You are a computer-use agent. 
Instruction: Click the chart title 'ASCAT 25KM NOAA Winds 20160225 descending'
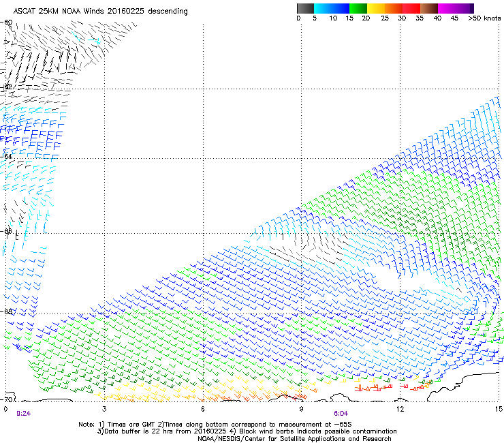[x=100, y=12]
